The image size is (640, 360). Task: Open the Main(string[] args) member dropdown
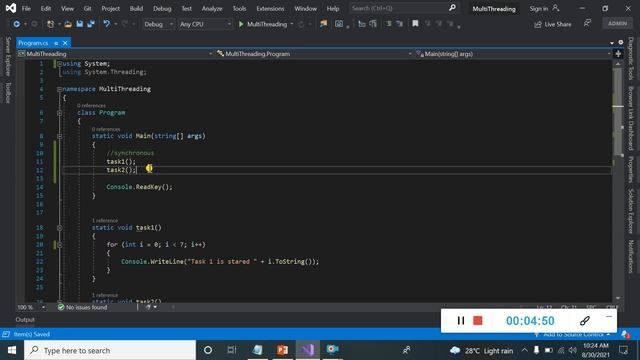[513, 54]
